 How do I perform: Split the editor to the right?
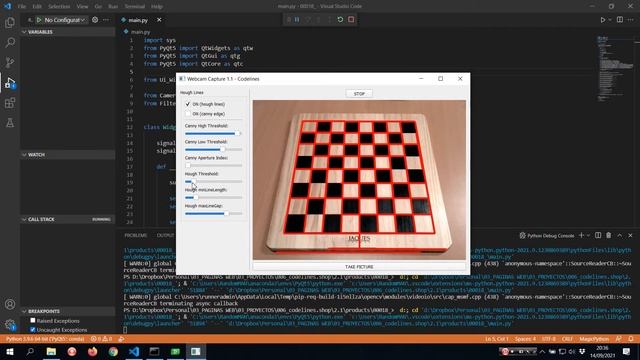point(620,20)
